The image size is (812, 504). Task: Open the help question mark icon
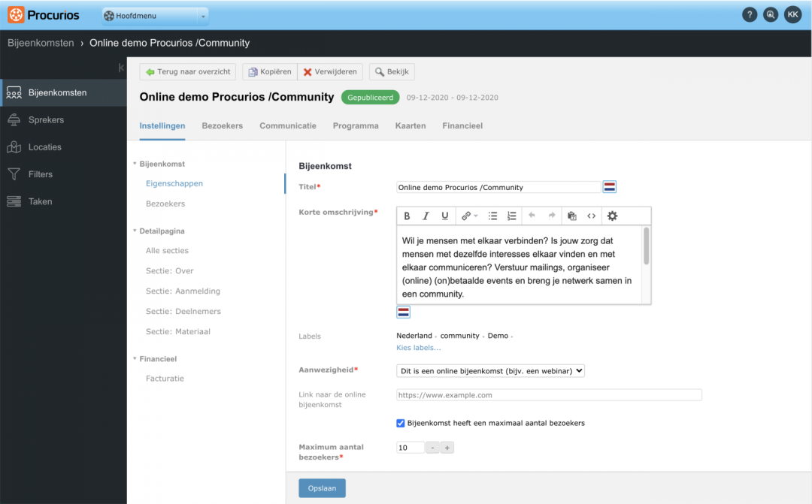coord(750,15)
